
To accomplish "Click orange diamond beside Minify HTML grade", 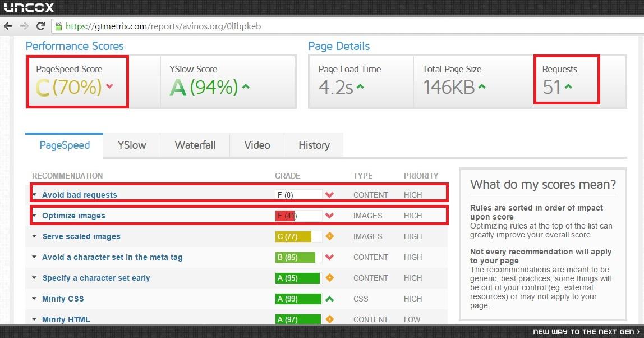I will tap(329, 319).
